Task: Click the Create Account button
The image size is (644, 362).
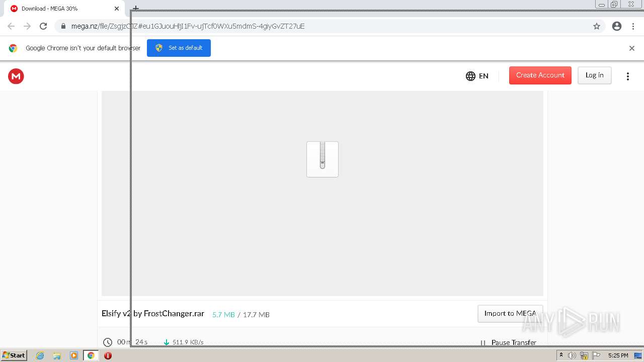Action: coord(540,75)
